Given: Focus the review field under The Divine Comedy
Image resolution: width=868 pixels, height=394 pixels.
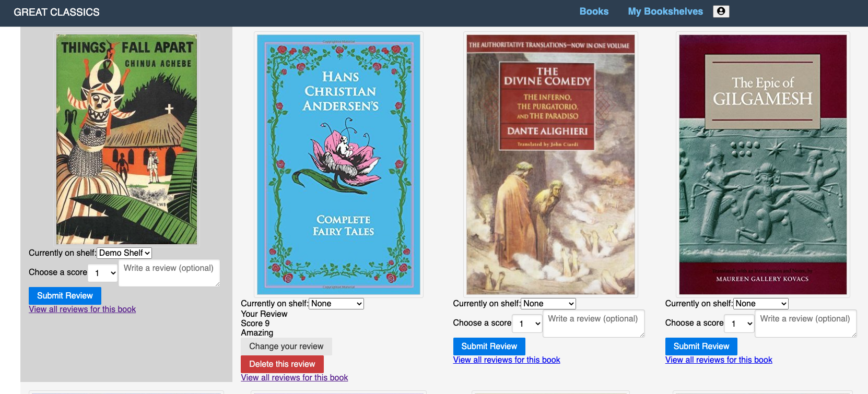Looking at the screenshot, I should [x=593, y=324].
